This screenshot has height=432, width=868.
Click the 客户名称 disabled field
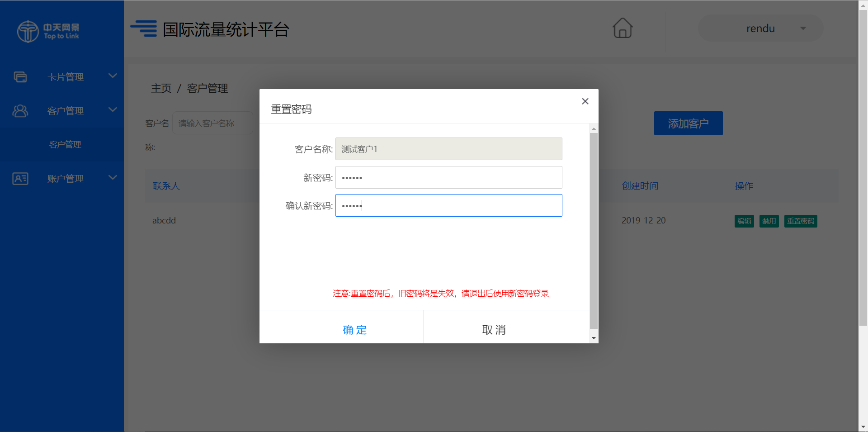pyautogui.click(x=449, y=149)
